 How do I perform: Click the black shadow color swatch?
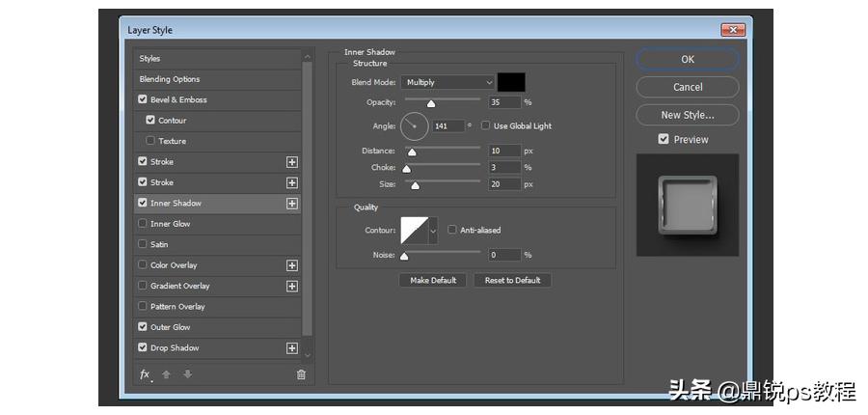[511, 82]
